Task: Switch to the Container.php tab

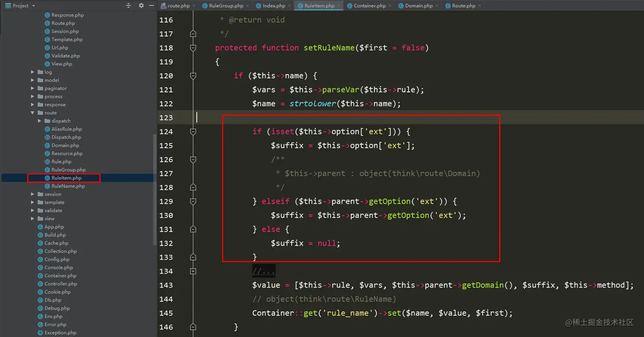Action: pos(367,6)
